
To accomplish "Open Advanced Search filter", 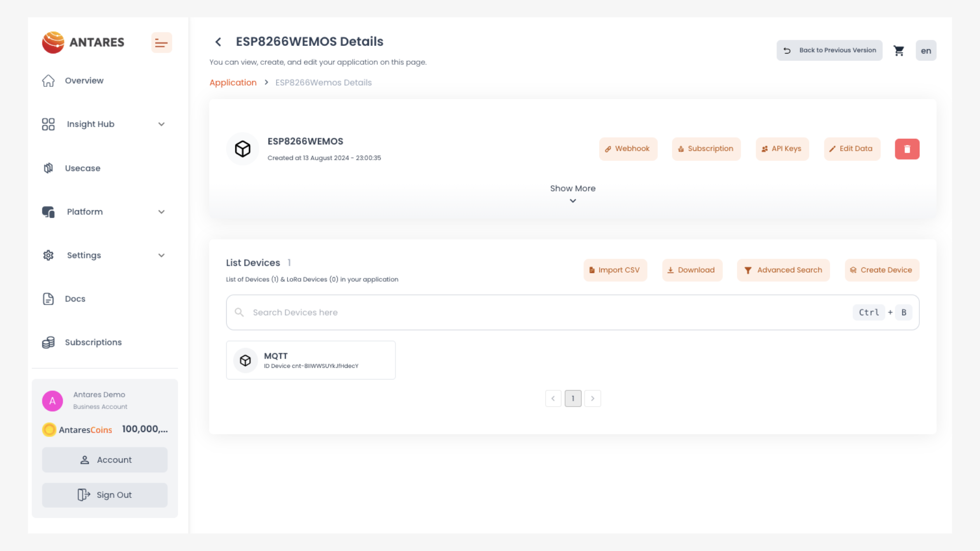I will point(783,270).
